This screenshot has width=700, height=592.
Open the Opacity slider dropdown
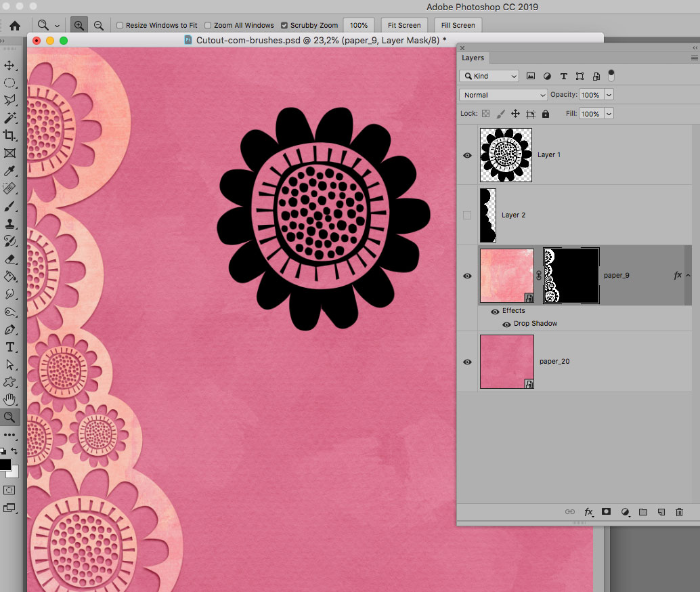click(609, 95)
